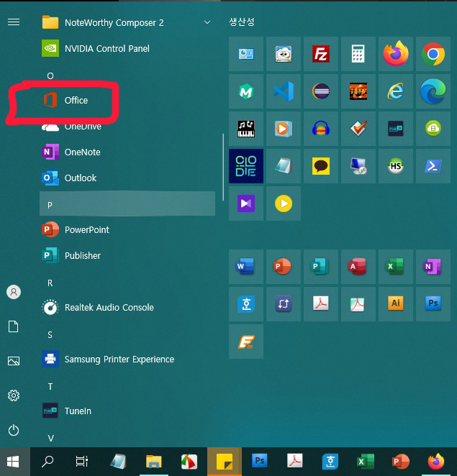The width and height of the screenshot is (457, 476).
Task: Open Task View from the taskbar
Action: pyautogui.click(x=82, y=462)
